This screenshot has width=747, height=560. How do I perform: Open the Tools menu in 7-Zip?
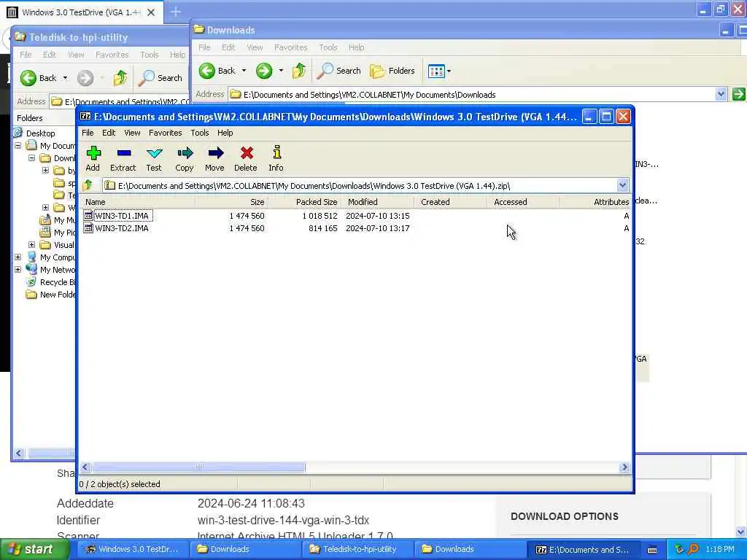tap(200, 133)
